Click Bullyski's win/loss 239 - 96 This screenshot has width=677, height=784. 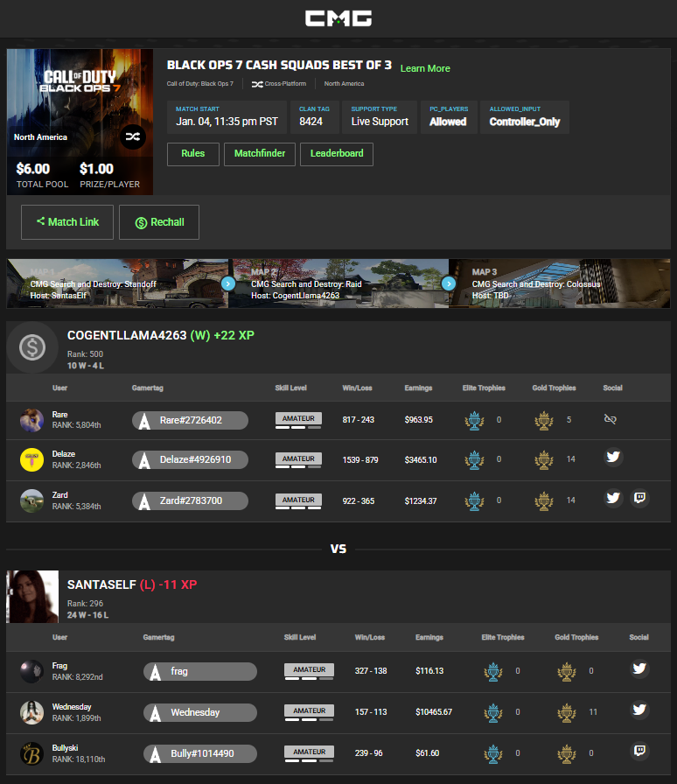(x=368, y=753)
